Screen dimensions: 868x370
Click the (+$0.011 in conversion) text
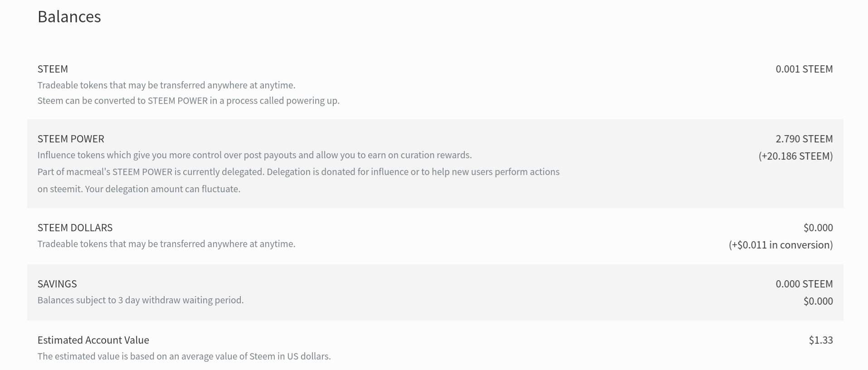coord(780,245)
